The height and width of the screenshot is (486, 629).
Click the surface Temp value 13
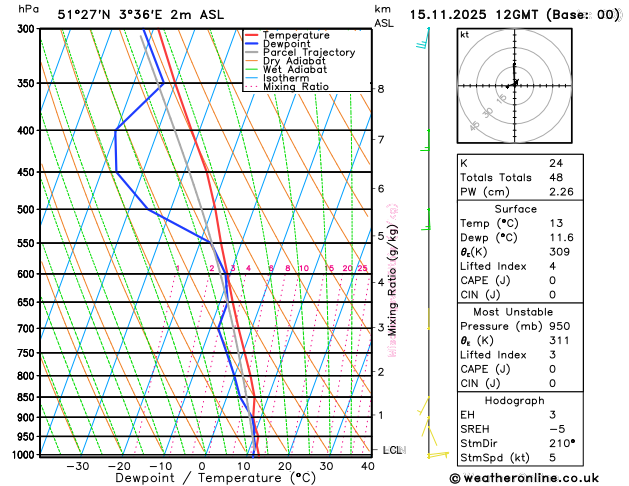coord(556,223)
